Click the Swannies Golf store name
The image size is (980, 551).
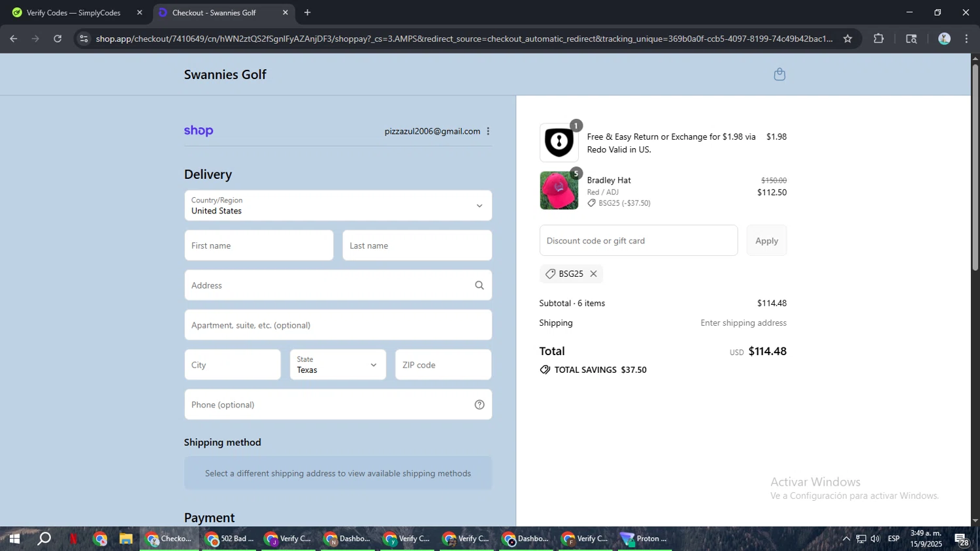pyautogui.click(x=225, y=74)
